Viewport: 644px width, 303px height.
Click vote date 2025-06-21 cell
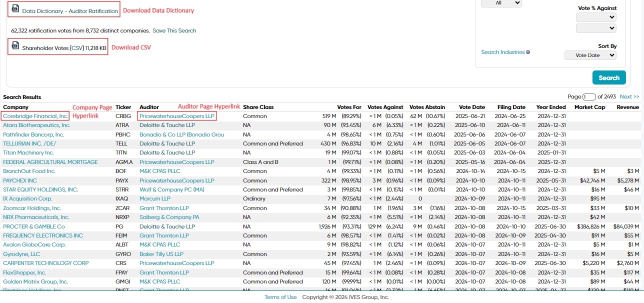point(470,116)
